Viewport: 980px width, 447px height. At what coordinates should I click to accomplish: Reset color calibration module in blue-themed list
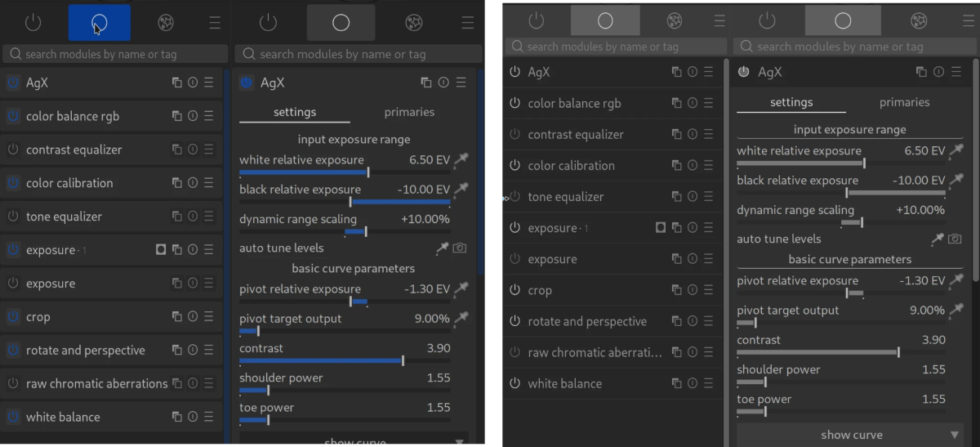[x=193, y=183]
